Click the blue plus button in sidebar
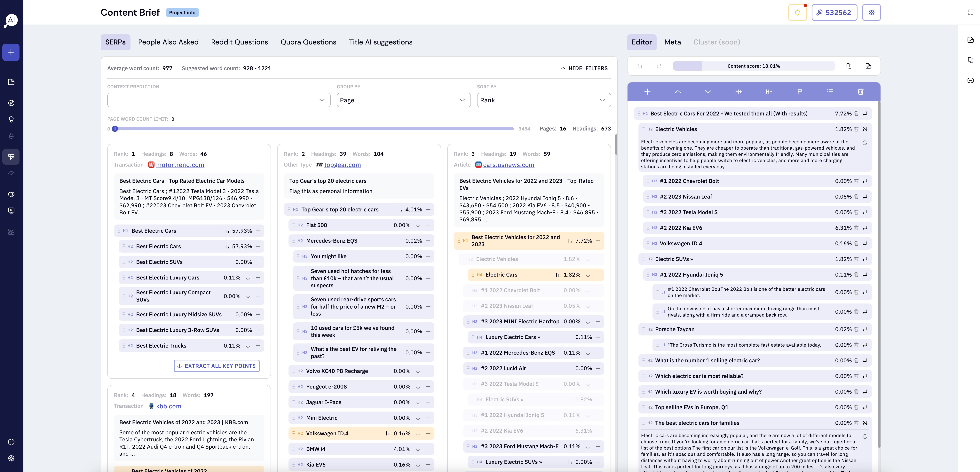The height and width of the screenshot is (472, 980). click(11, 52)
